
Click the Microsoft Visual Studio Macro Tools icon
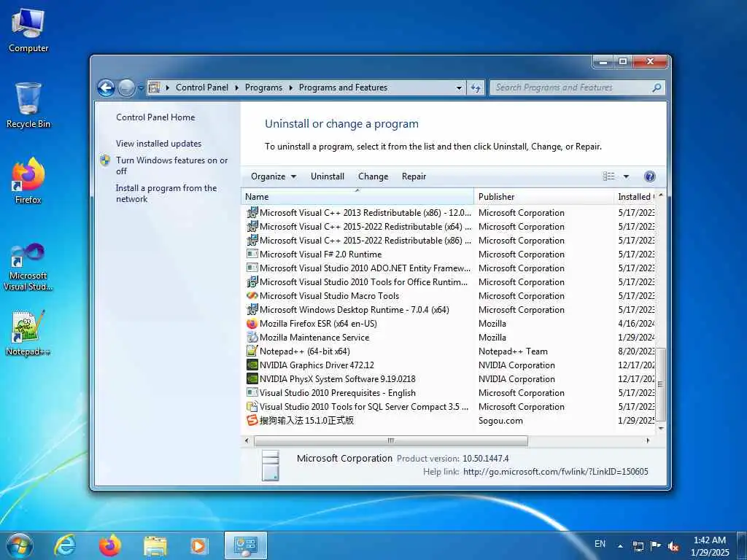coord(252,296)
